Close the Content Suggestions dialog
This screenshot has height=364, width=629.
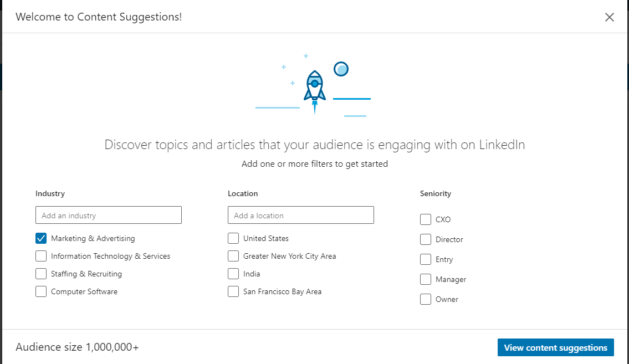click(610, 17)
